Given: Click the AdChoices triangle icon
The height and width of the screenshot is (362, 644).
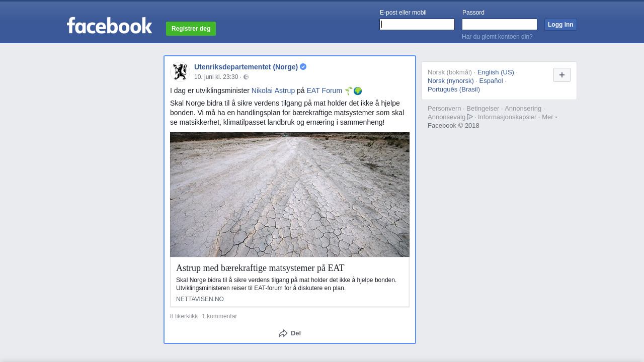Looking at the screenshot, I should [470, 117].
